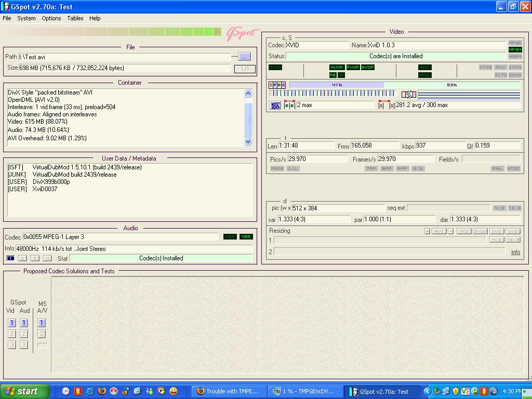Open the Options menu

click(x=51, y=18)
